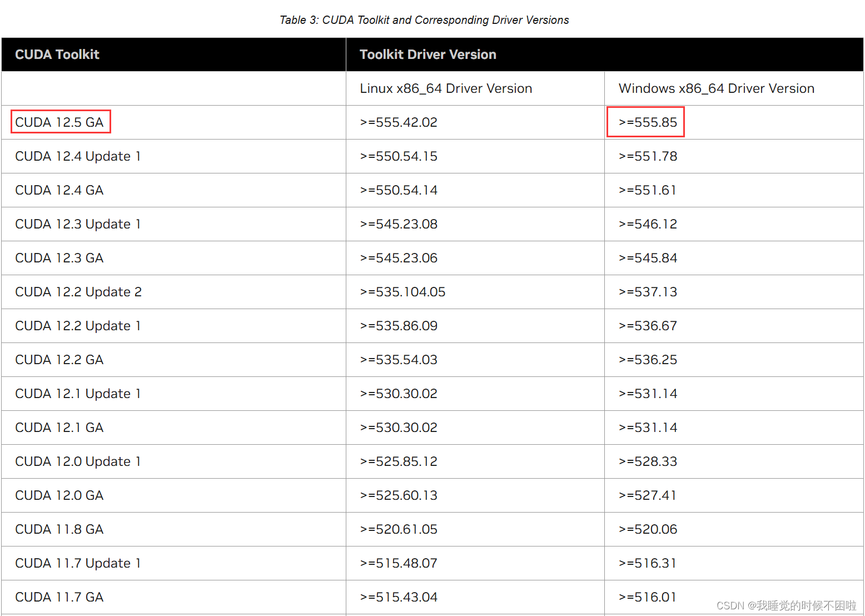Click Linux driver value '>=525.85.12'
865x616 pixels.
pyautogui.click(x=399, y=461)
